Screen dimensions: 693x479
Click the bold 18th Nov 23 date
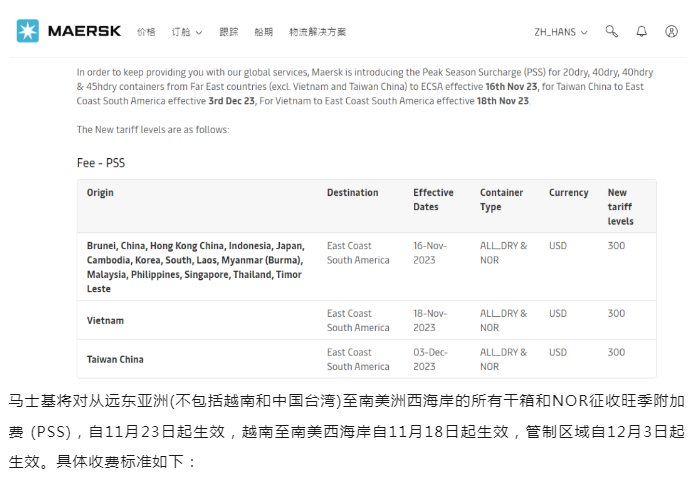[x=503, y=101]
